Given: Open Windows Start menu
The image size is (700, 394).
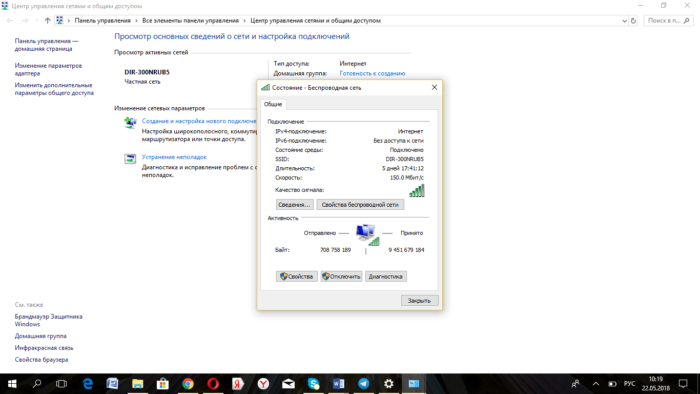Looking at the screenshot, I should click(x=12, y=384).
